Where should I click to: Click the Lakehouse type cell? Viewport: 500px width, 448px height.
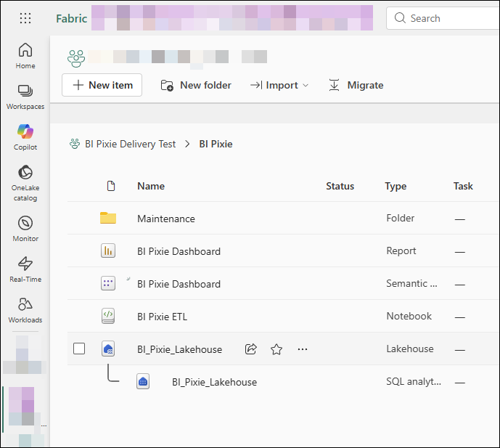[410, 349]
